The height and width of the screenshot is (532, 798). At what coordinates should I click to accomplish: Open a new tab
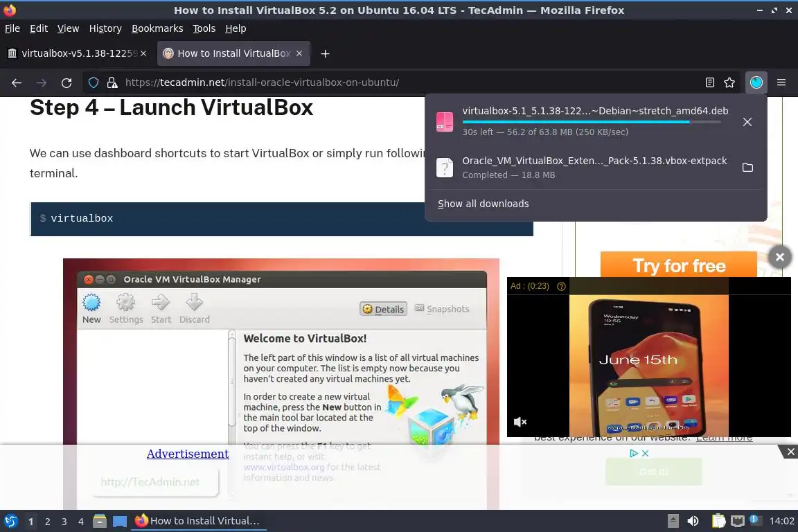click(x=325, y=53)
